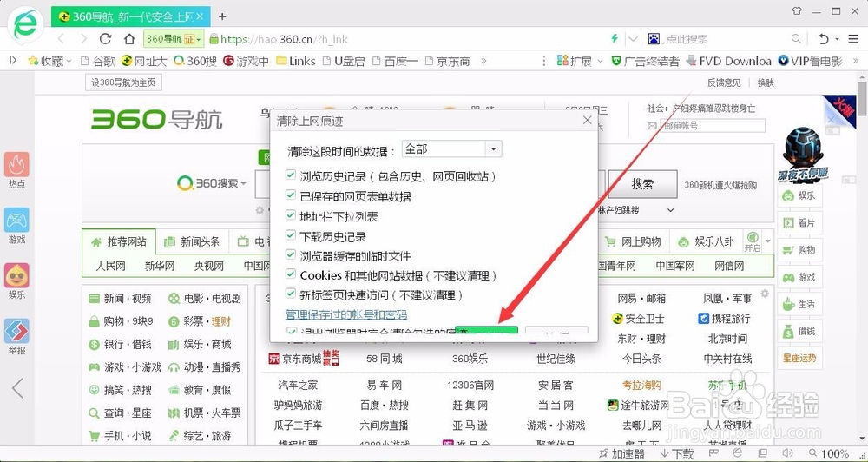This screenshot has height=462, width=868.
Task: Toggle 下载历史记录 checkbox
Action: coord(291,235)
